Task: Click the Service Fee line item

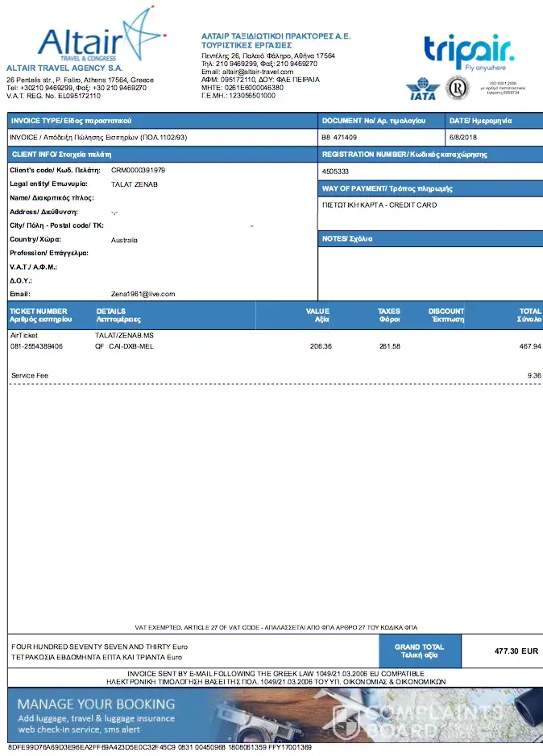Action: coord(30,375)
